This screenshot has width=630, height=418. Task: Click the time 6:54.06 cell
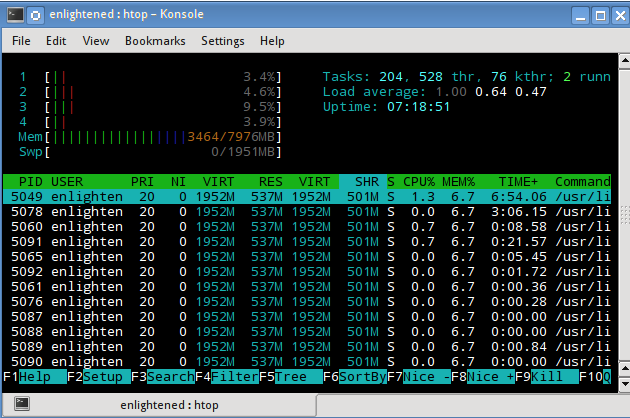tap(519, 197)
